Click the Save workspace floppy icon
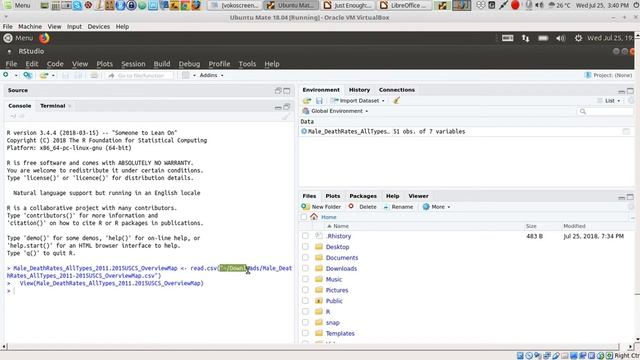Screen dimensions: 640x360 [319, 100]
